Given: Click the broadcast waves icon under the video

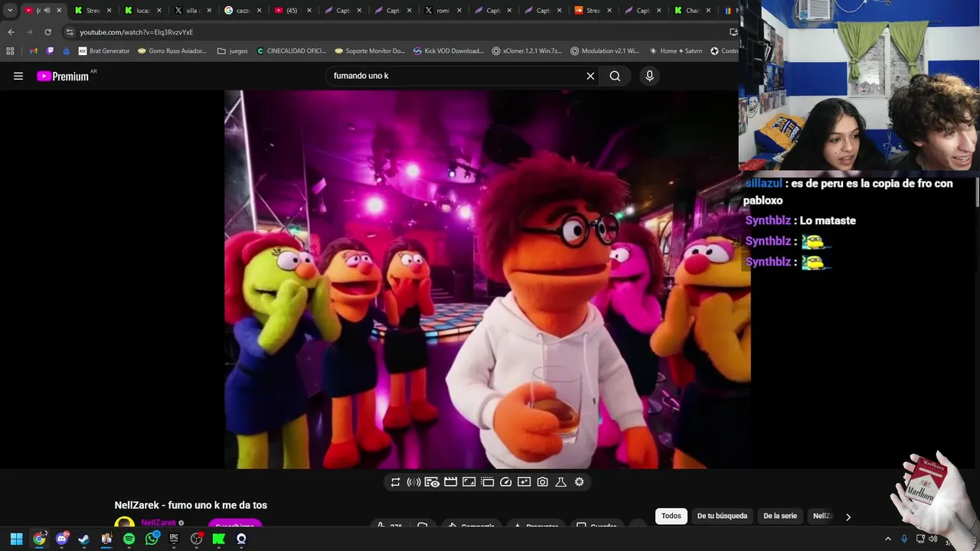Looking at the screenshot, I should (413, 482).
